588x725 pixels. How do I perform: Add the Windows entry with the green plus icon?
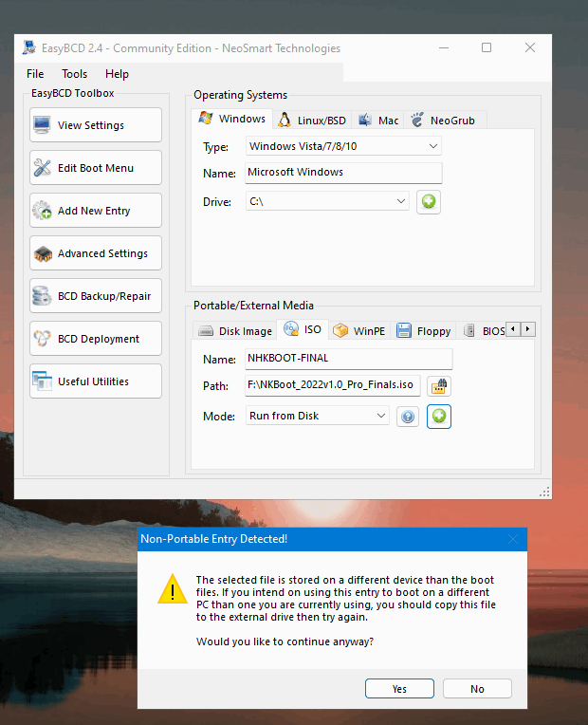point(429,202)
